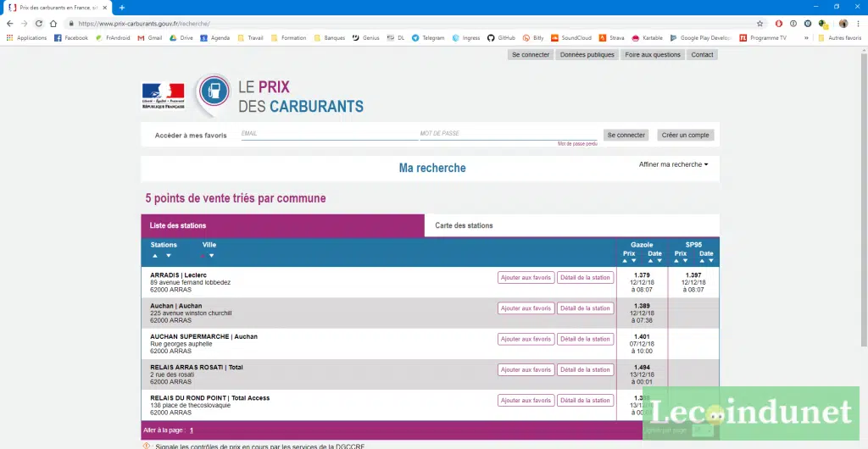
Task: Sort SP95 Date descending
Action: pyautogui.click(x=711, y=260)
